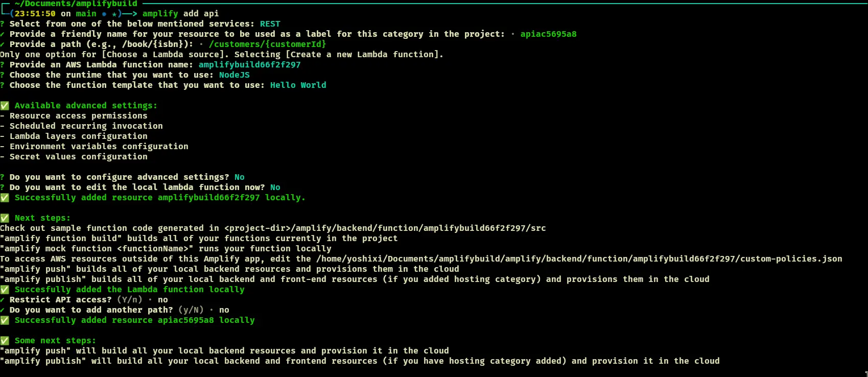Click the check before Succesfully added the Lambda function
This screenshot has width=868, height=377.
pyautogui.click(x=5, y=290)
